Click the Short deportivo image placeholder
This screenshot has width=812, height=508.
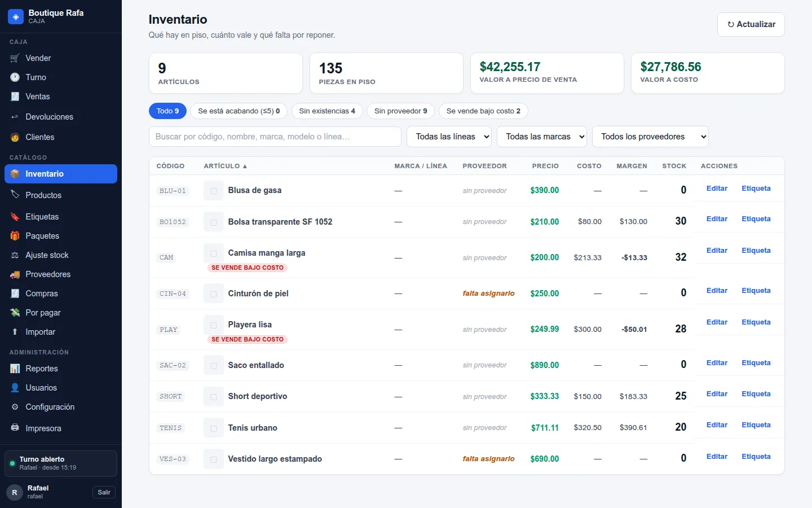(x=214, y=397)
